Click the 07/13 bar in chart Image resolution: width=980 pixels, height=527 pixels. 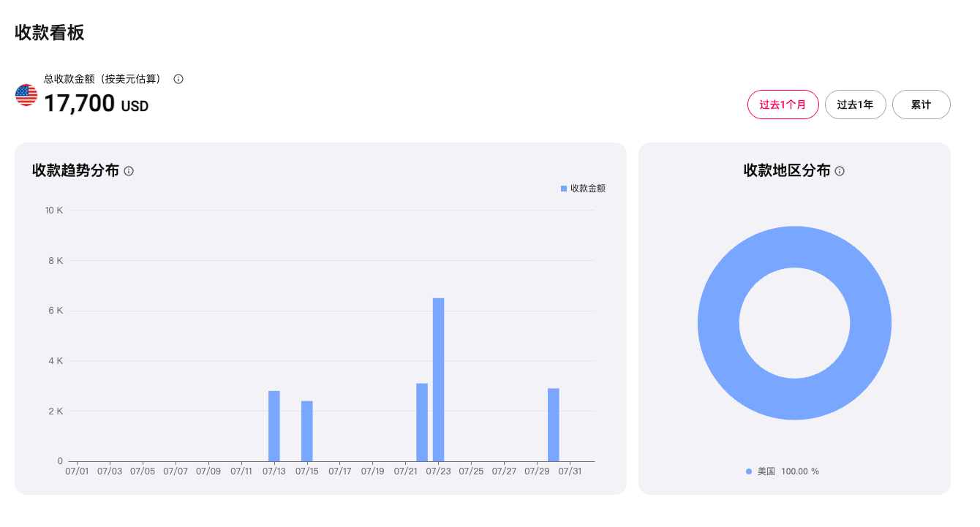coord(274,426)
